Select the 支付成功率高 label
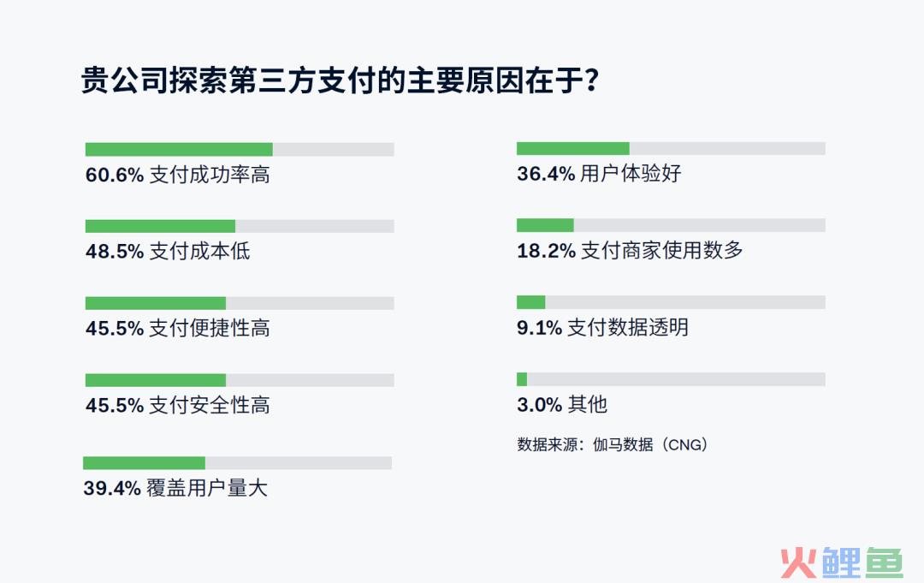This screenshot has width=924, height=583. [x=210, y=175]
